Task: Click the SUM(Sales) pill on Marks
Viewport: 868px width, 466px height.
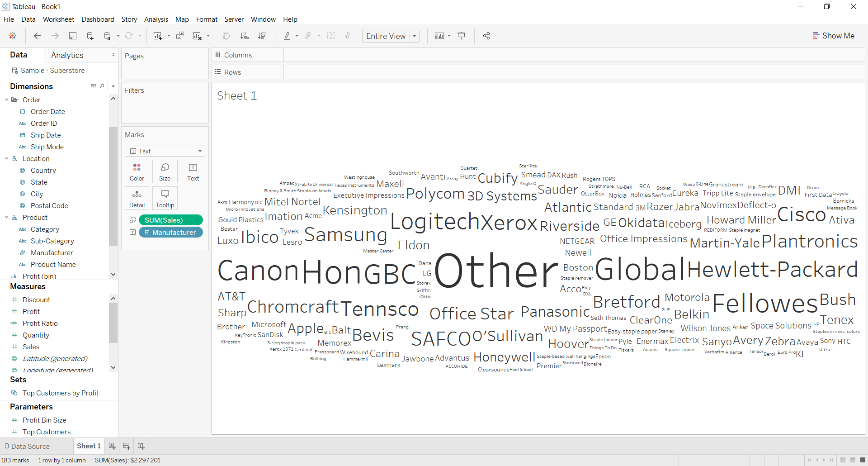Action: [170, 220]
